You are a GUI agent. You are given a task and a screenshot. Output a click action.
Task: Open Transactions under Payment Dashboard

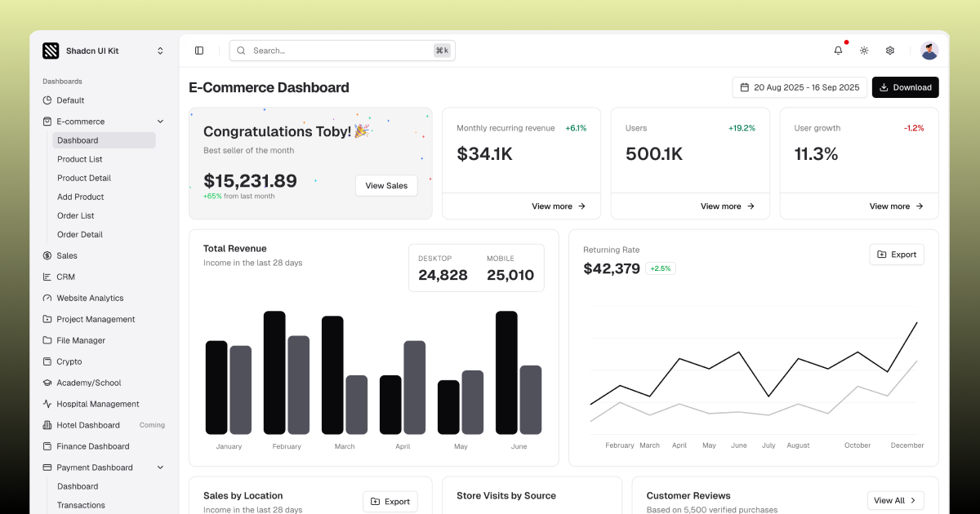point(80,504)
